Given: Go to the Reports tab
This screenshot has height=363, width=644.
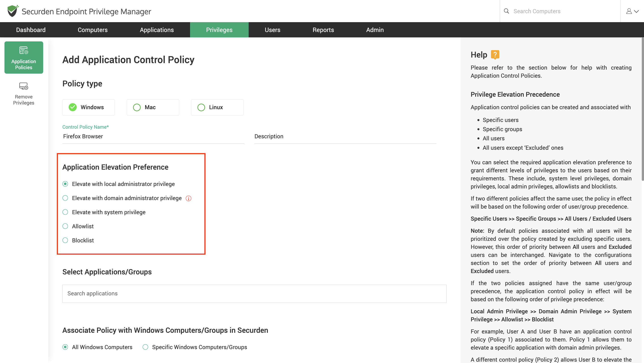Looking at the screenshot, I should pyautogui.click(x=323, y=30).
